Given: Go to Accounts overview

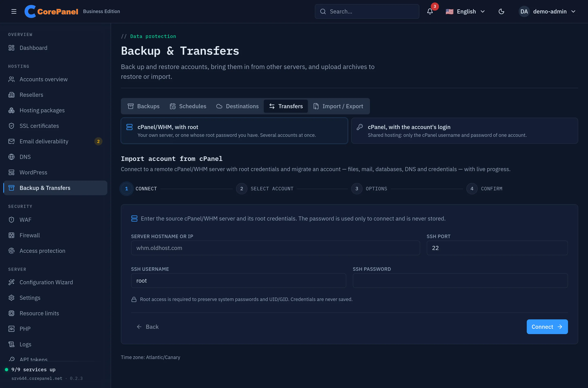Looking at the screenshot, I should click(x=55, y=79).
